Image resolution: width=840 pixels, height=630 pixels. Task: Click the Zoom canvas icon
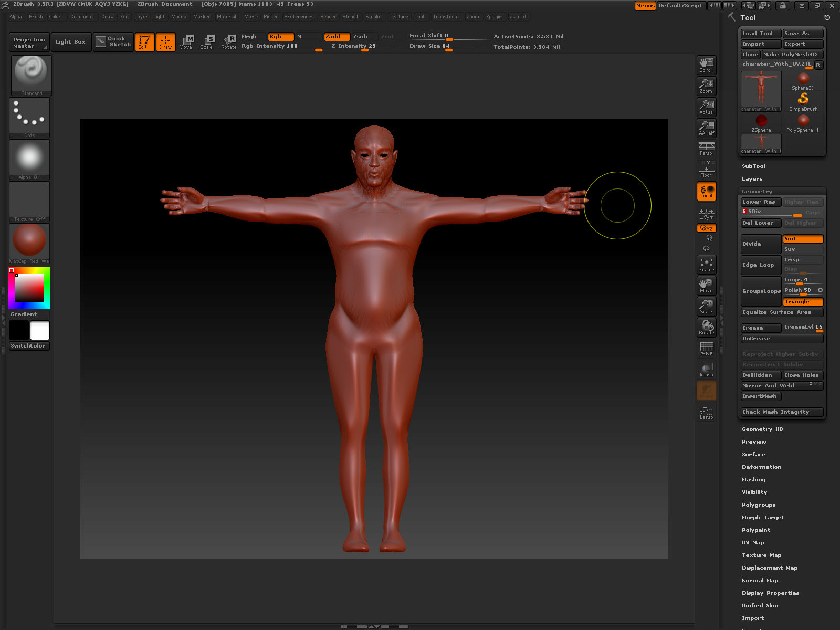click(x=707, y=86)
